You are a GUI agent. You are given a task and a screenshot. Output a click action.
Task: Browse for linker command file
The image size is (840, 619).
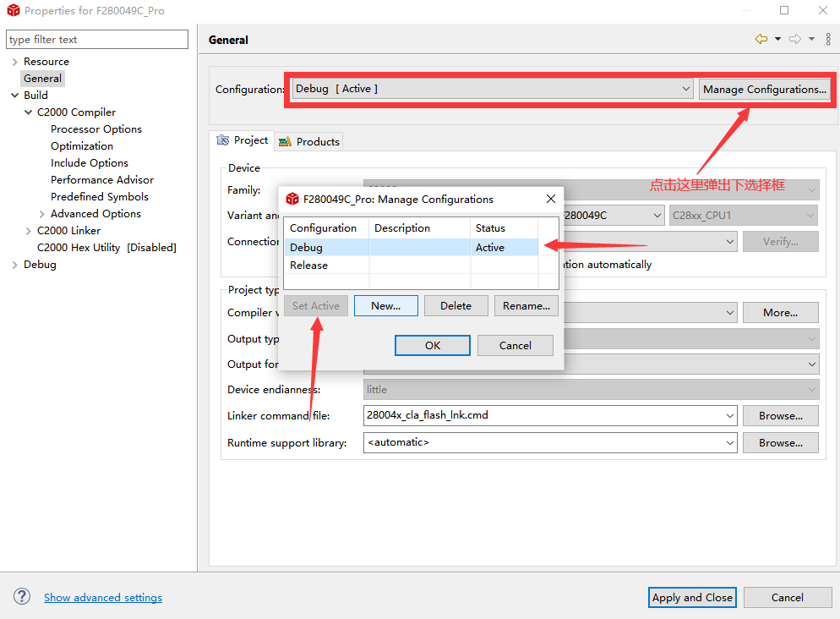[781, 415]
